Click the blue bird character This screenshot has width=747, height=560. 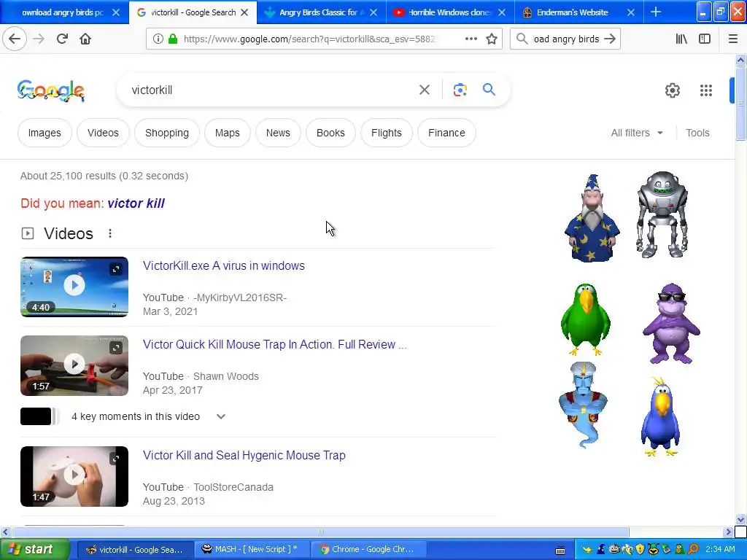[x=660, y=416]
